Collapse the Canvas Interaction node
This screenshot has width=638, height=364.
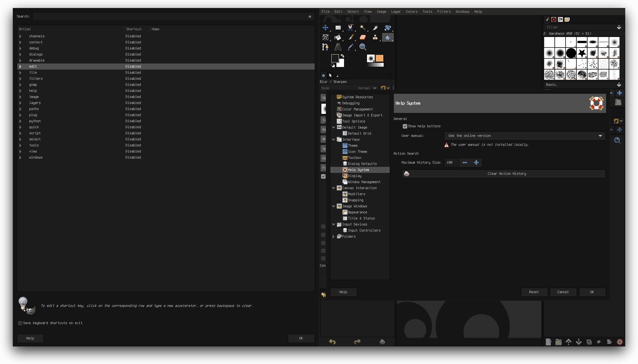point(334,188)
